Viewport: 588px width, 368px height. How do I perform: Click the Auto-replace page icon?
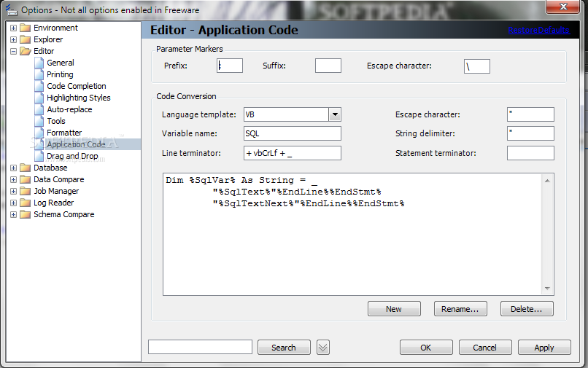pos(39,109)
